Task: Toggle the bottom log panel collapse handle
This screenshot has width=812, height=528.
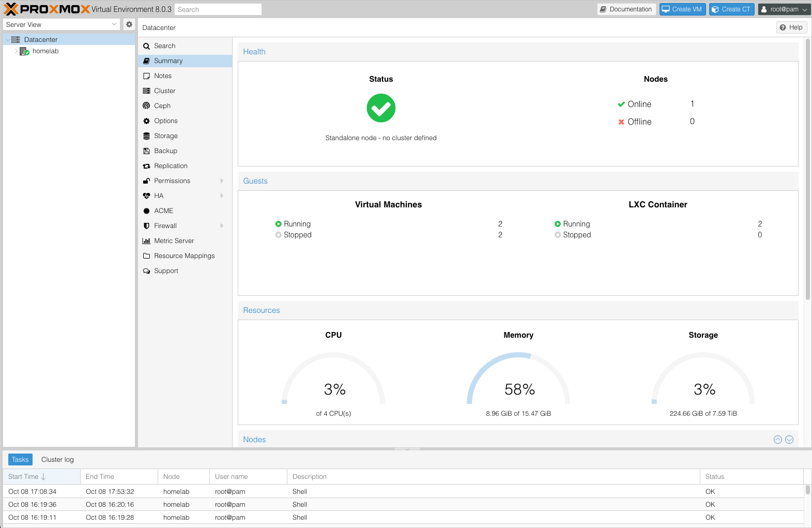Action: pos(407,449)
